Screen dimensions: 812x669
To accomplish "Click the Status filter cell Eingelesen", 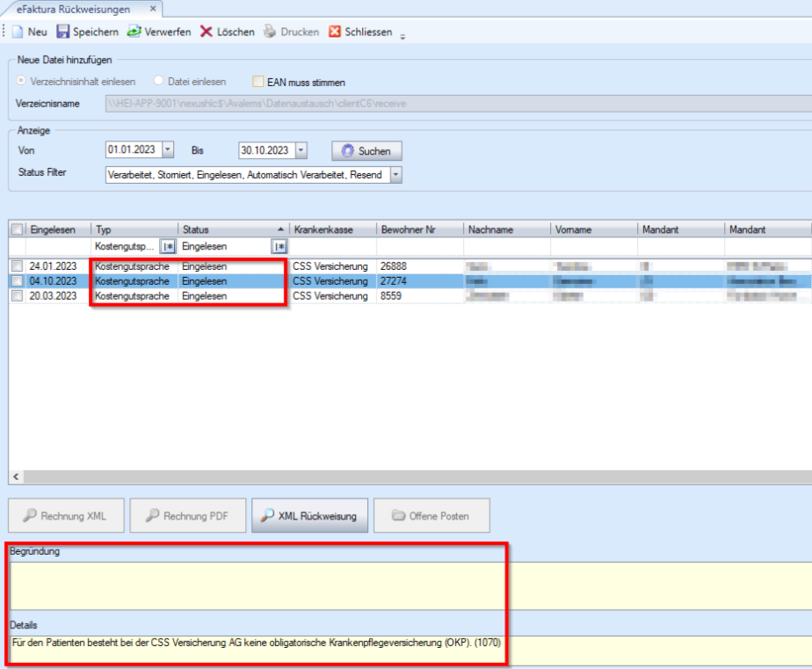I will (x=225, y=247).
